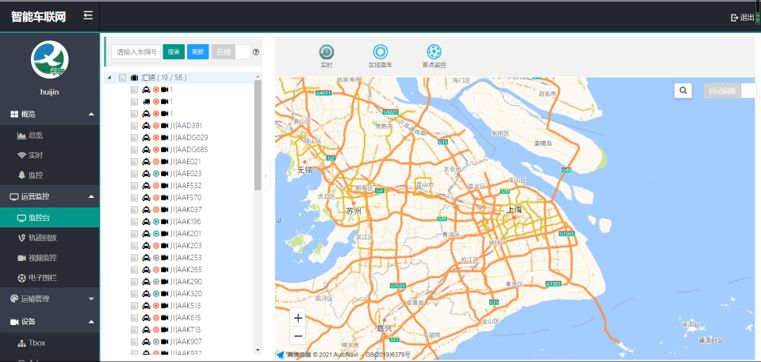761x362 pixels.
Task: Expand the 运输管理 sidebar section
Action: 50,299
